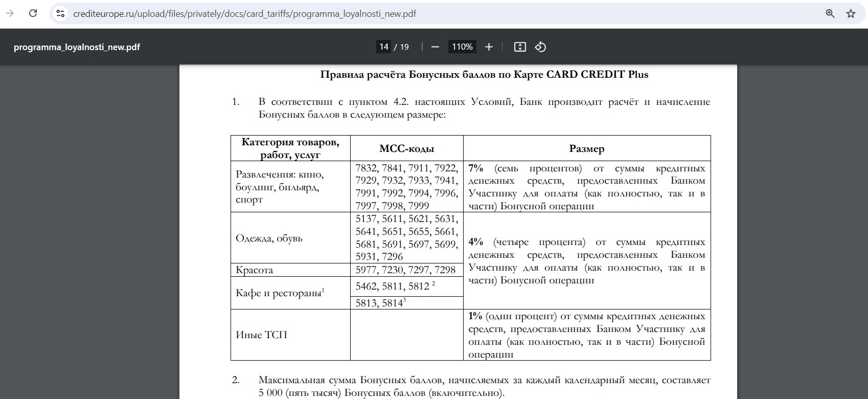Click the 'Категория товаров, работ, услуг' header cell

[290, 148]
